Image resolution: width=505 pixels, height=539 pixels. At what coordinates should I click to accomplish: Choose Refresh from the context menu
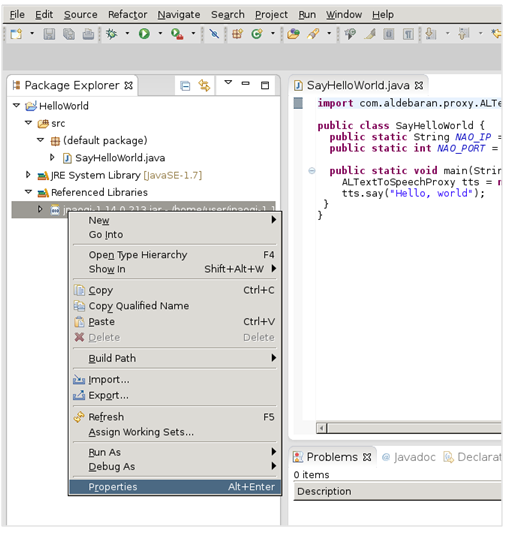click(175, 417)
